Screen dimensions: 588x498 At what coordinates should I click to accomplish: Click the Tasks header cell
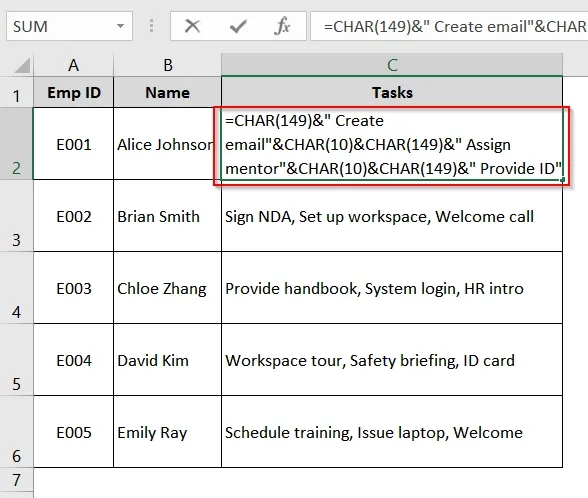tap(392, 92)
